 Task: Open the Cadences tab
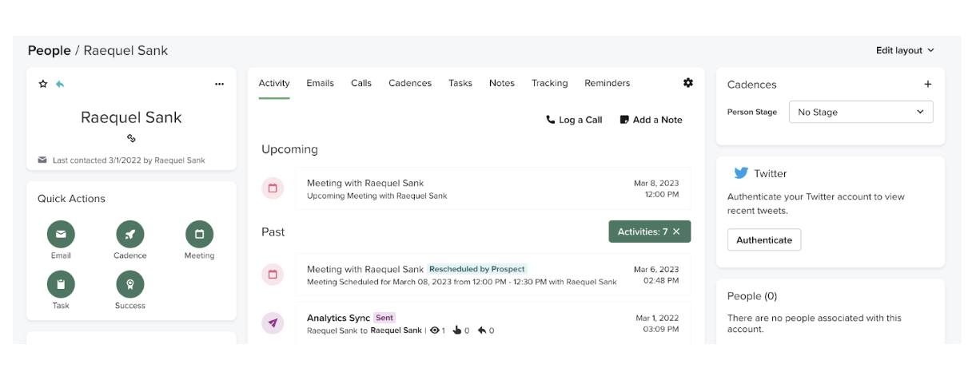410,83
